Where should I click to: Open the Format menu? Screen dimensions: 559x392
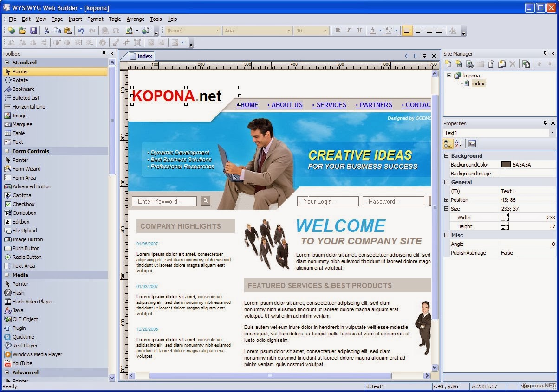[x=95, y=19]
